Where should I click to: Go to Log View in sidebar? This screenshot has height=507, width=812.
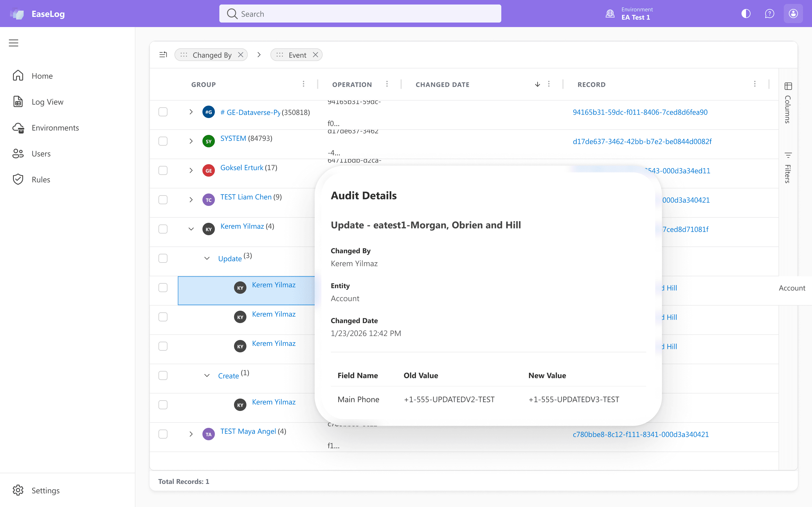(x=47, y=102)
